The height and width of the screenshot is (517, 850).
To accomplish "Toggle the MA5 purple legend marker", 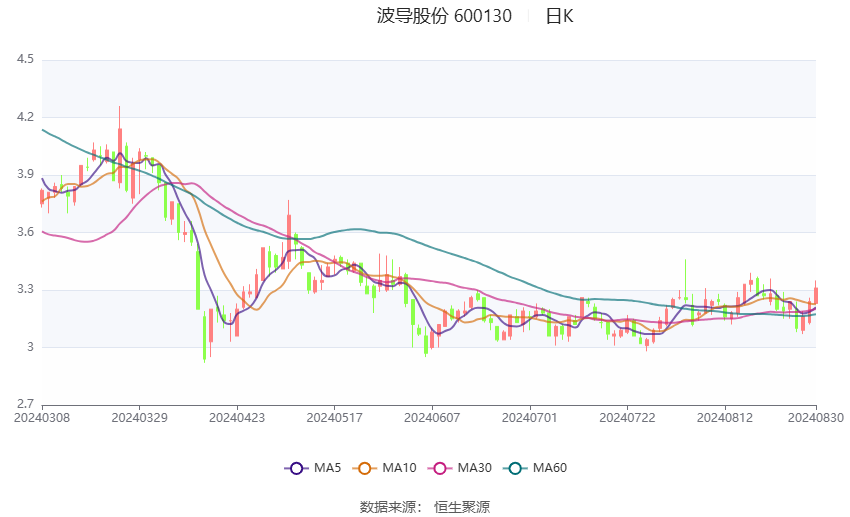I will [x=295, y=467].
